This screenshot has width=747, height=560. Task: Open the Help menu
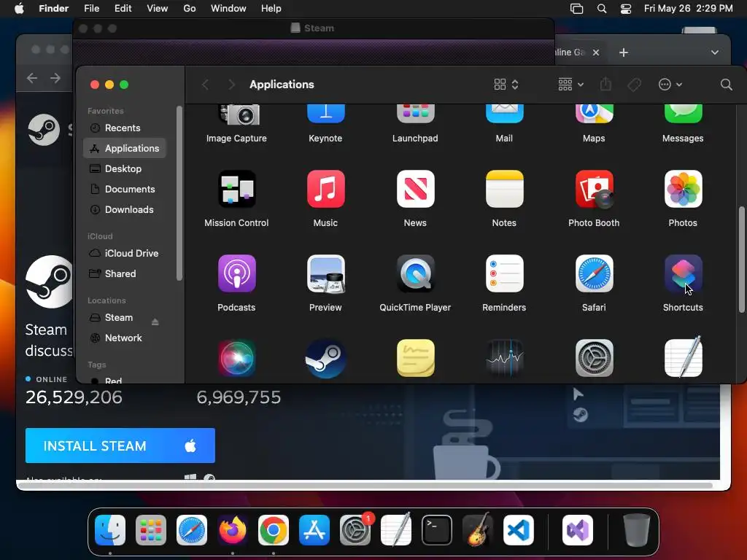point(271,9)
